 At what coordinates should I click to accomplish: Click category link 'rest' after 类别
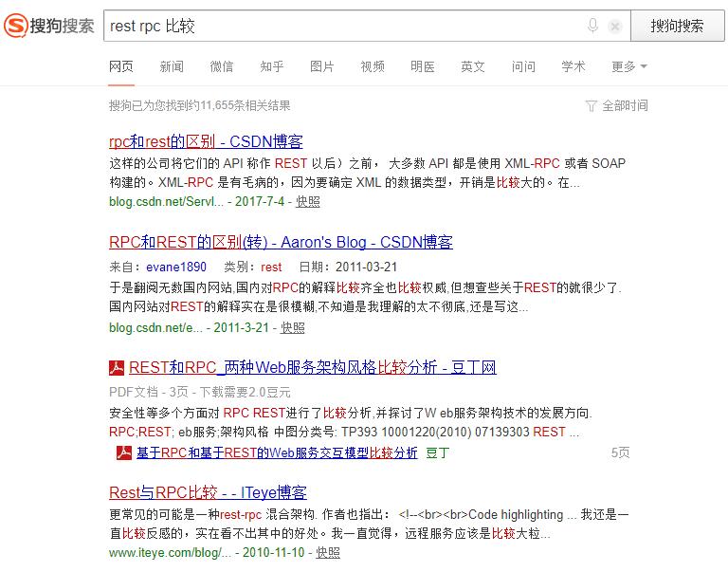tap(271, 267)
